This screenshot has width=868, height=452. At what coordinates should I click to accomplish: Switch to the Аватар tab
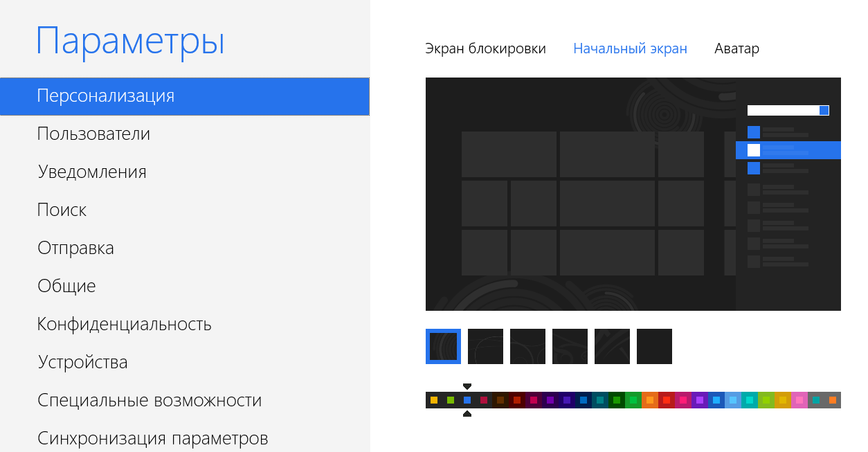[x=736, y=49]
